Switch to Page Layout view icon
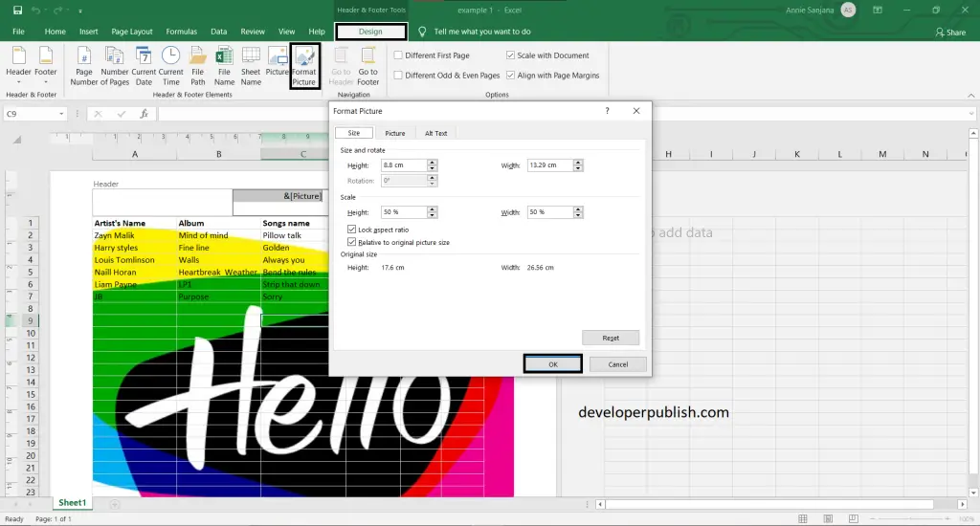Screen dimensions: 980x526 [x=828, y=519]
